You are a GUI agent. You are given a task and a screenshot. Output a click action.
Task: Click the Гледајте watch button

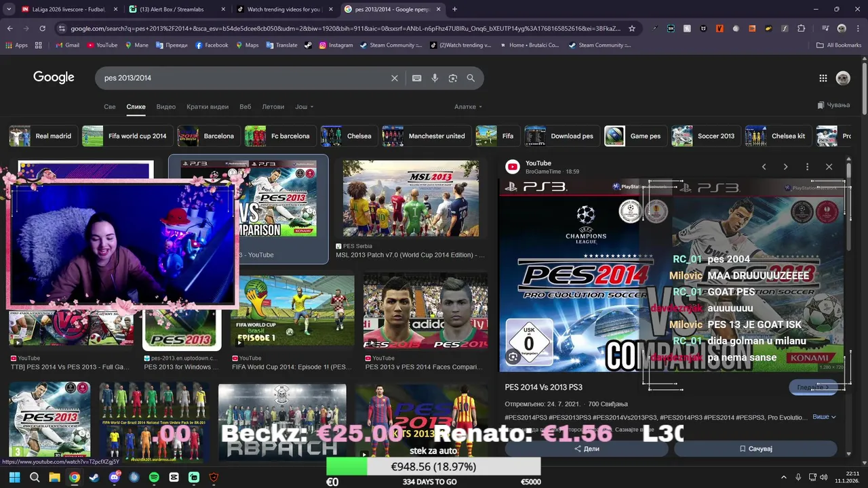pos(812,387)
